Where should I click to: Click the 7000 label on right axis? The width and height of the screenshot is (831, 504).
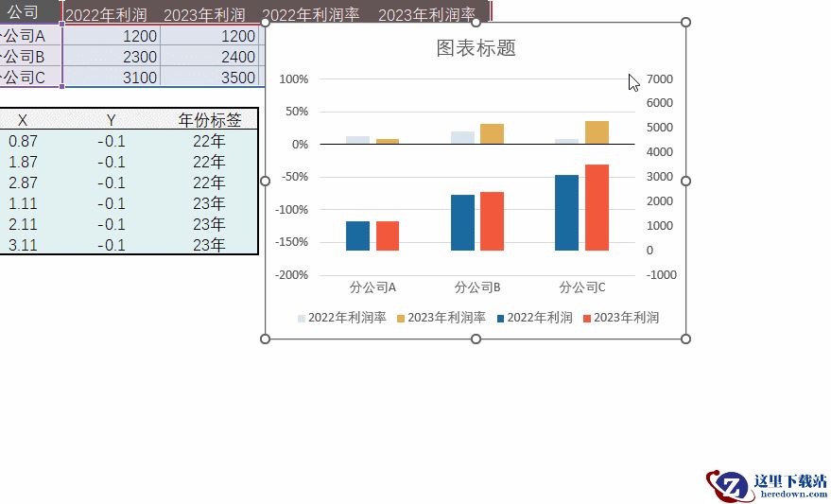pos(660,79)
